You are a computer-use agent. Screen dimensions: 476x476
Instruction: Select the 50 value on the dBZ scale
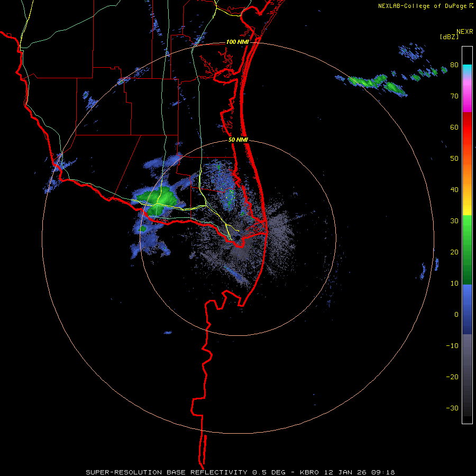454,159
